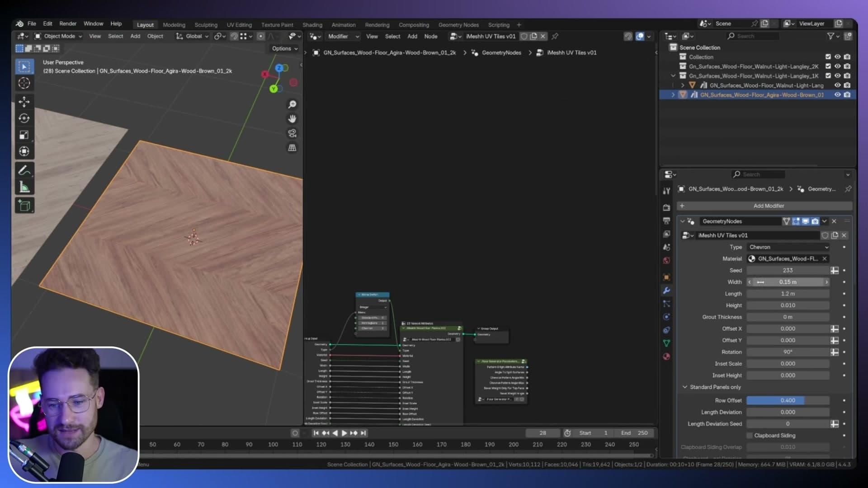
Task: Open the Material properties tab icon
Action: point(666,357)
